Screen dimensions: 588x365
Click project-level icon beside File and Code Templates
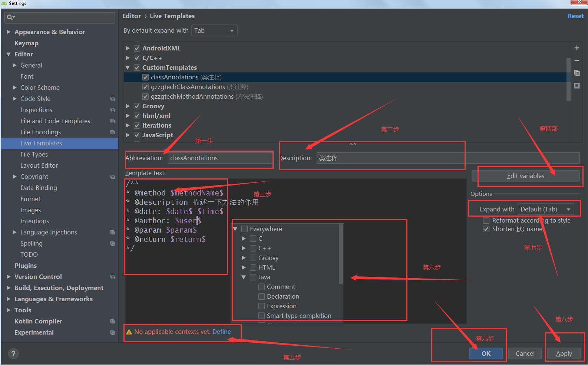pos(112,121)
